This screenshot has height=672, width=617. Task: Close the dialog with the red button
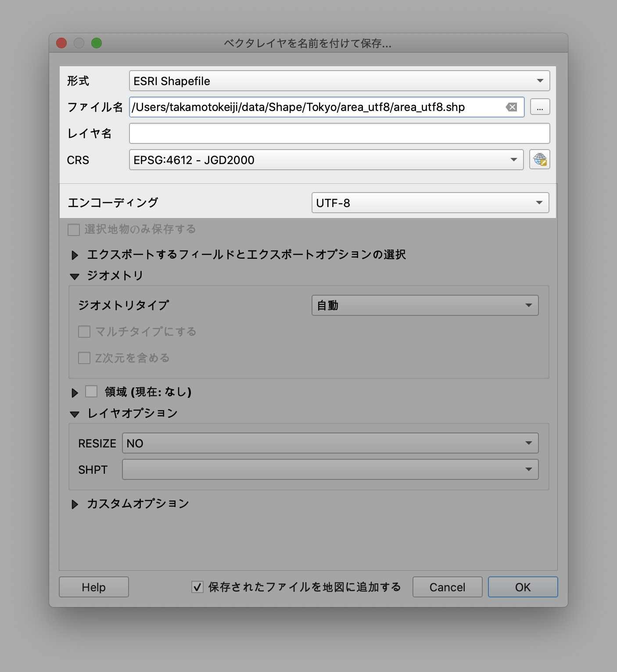tap(61, 43)
